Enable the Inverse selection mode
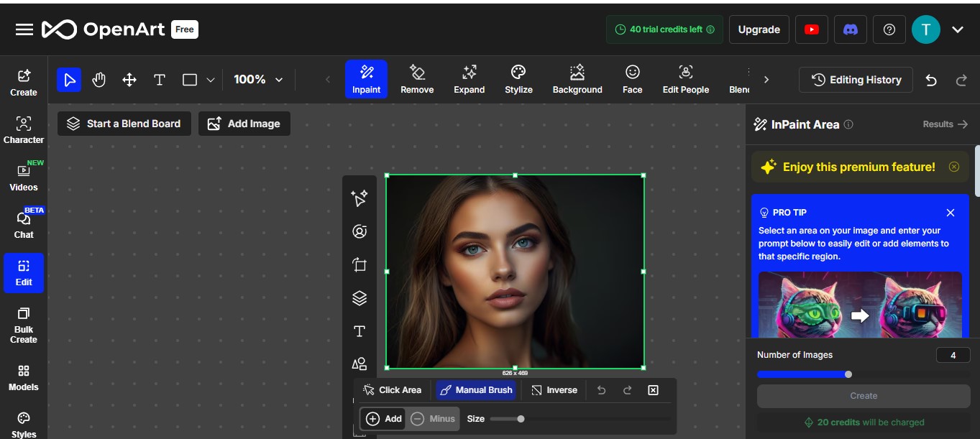Viewport: 980px width, 439px height. click(554, 389)
